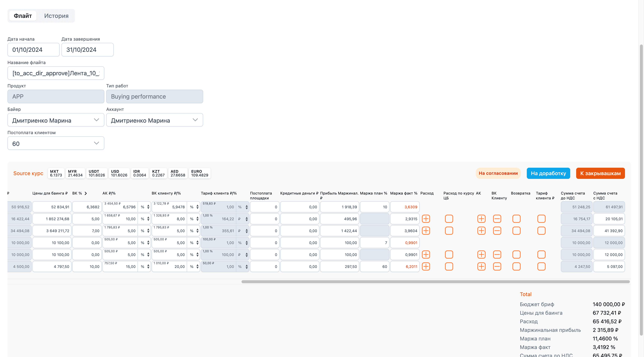Screen dimensions: 644x357
Task: Expand the Постоплата клиентом dropdown showing 60
Action: point(56,143)
